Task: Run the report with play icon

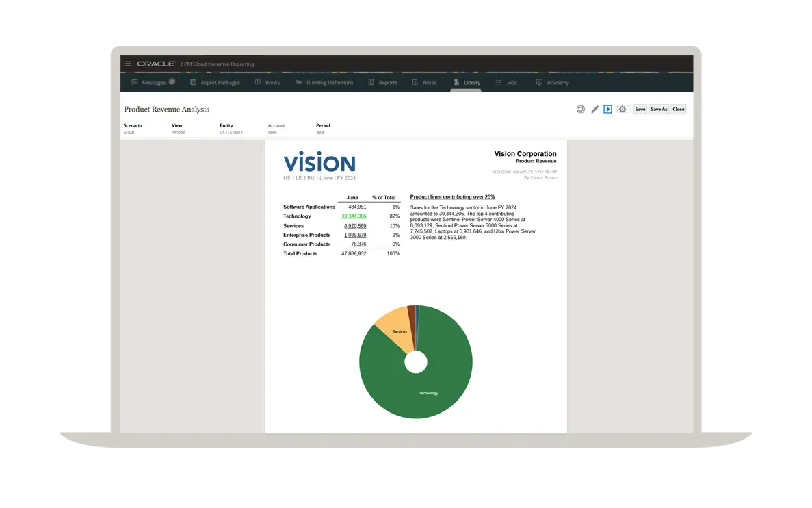Action: click(x=607, y=110)
